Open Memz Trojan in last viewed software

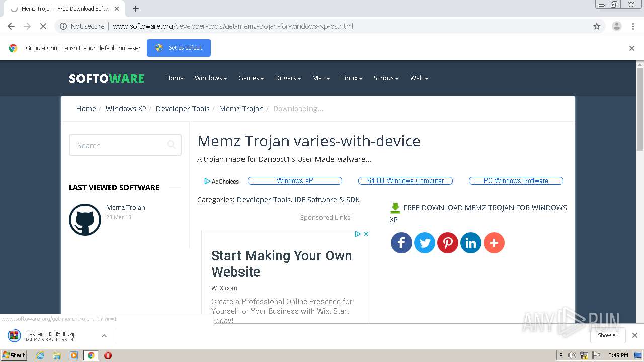pos(126,207)
